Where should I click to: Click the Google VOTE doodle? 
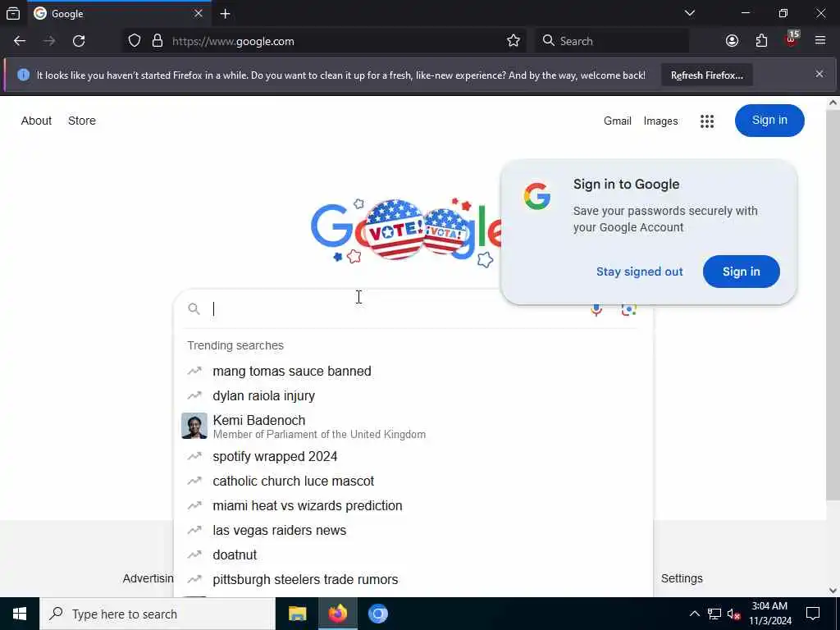coord(405,231)
